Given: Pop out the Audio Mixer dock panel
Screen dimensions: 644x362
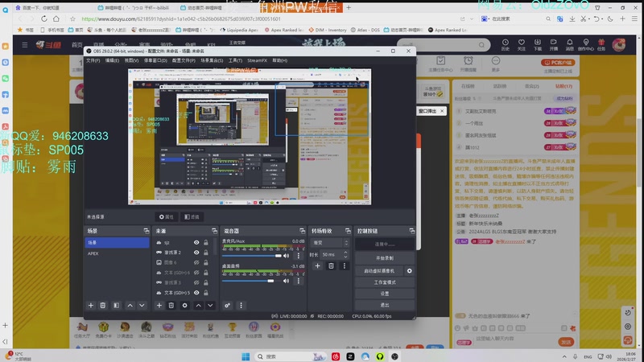Looking at the screenshot, I should 303,231.
